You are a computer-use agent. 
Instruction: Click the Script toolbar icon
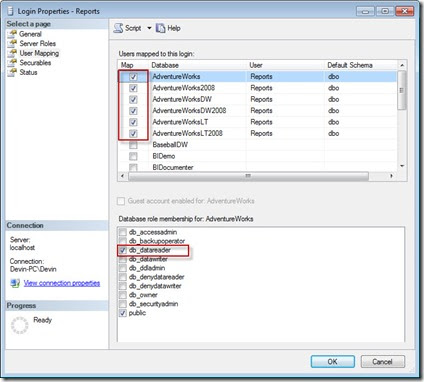coord(118,28)
